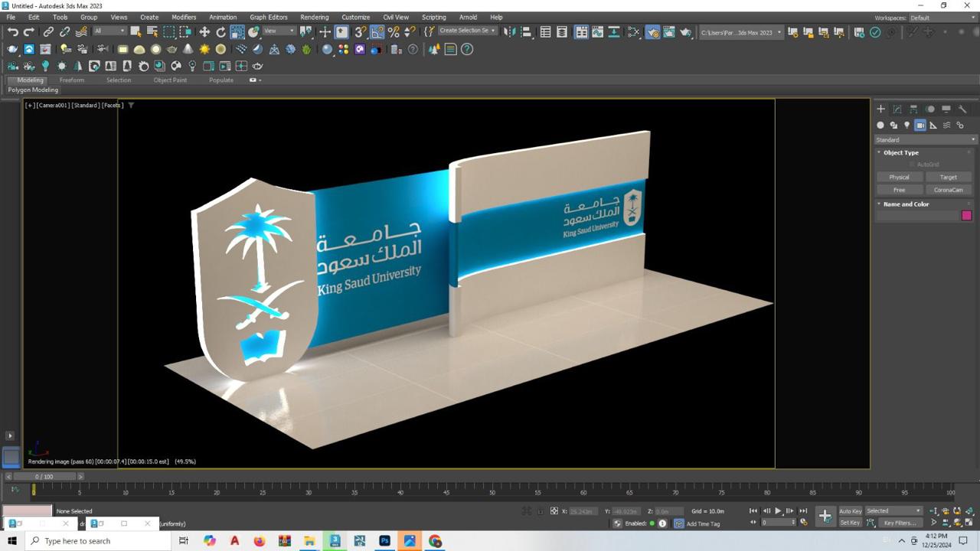This screenshot has width=980, height=551.
Task: Select the Cameras category icon
Action: click(x=920, y=126)
